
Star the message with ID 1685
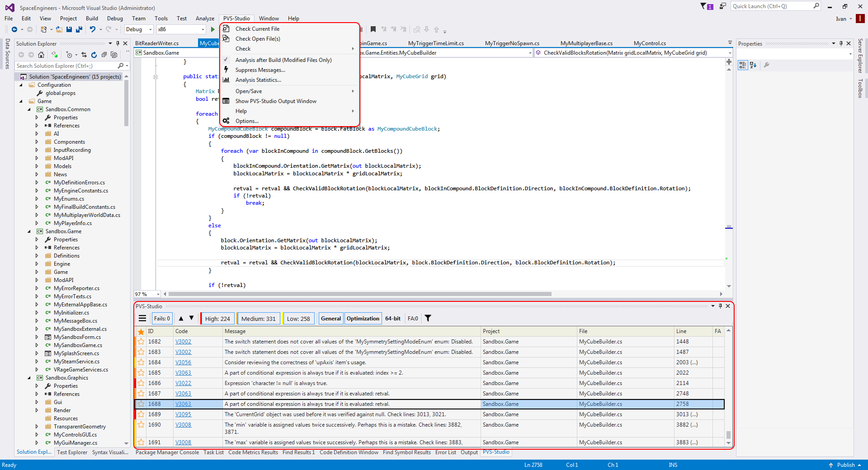141,373
